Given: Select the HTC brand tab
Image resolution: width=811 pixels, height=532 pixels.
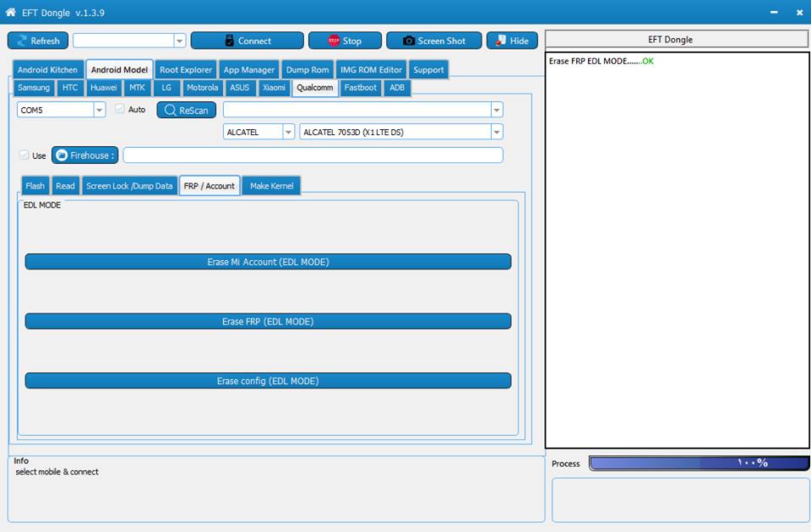Looking at the screenshot, I should pos(70,87).
